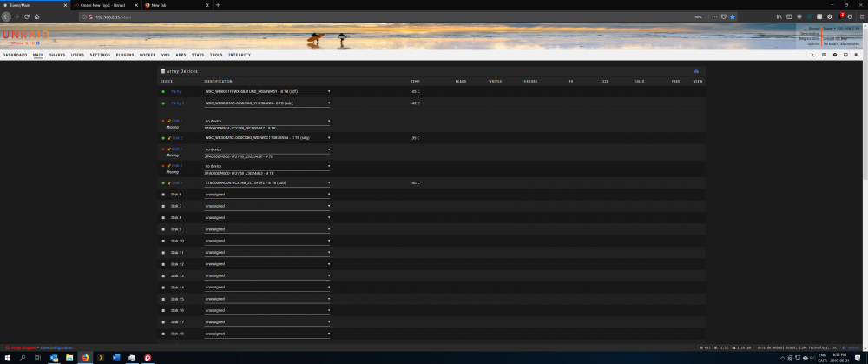Open the Parity 2 device dropdown
This screenshot has width=868, height=364.
(x=267, y=103)
